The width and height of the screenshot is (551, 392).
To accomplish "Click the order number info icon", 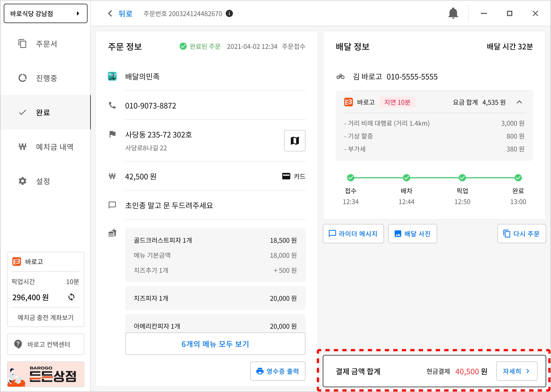I will (229, 13).
